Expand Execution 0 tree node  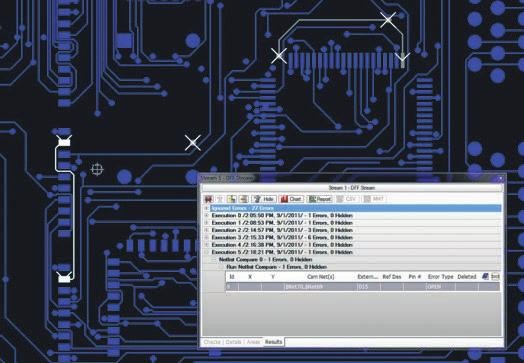pos(207,216)
